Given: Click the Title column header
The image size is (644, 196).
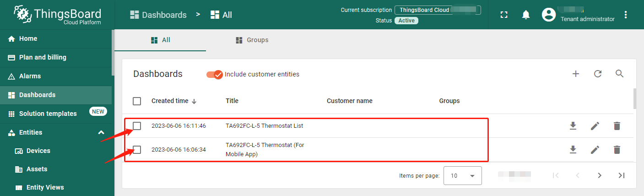Looking at the screenshot, I should tap(232, 101).
